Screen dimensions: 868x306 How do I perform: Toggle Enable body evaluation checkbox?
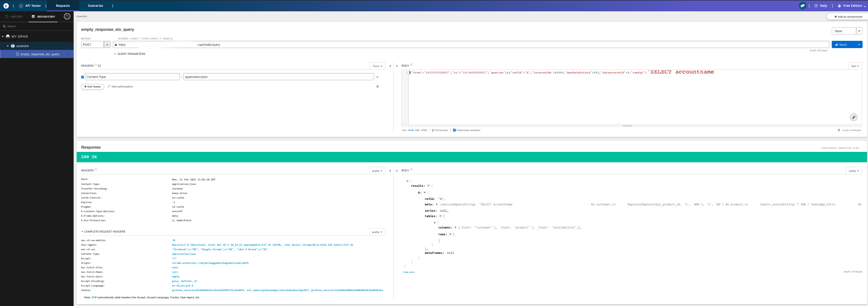click(x=454, y=130)
